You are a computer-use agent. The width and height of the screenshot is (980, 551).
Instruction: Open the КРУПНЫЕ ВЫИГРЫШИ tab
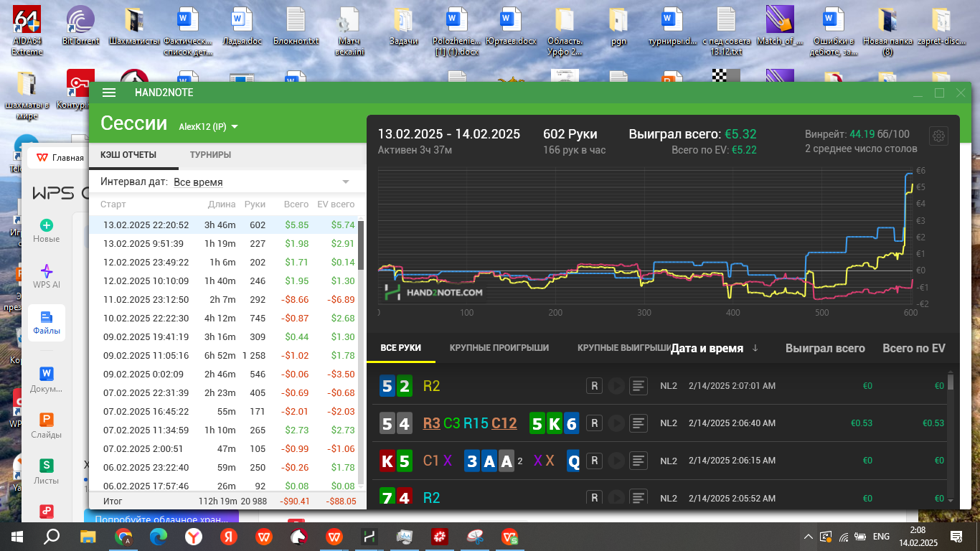623,348
